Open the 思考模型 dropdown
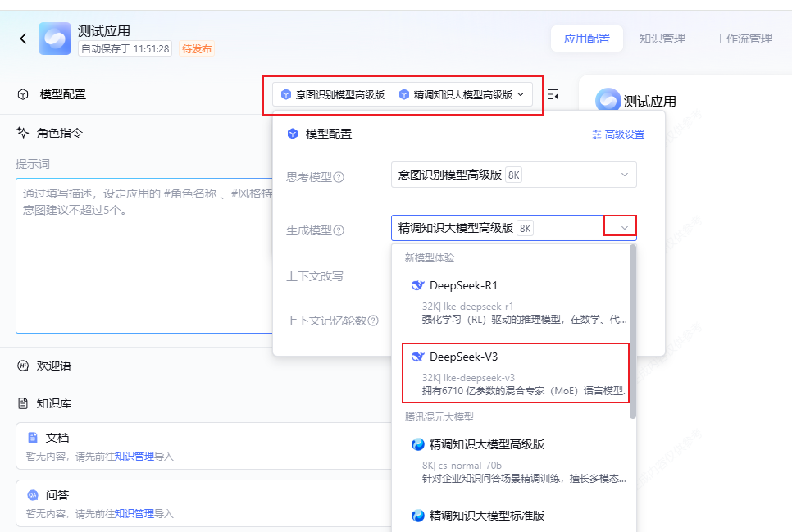792x532 pixels. coord(514,175)
